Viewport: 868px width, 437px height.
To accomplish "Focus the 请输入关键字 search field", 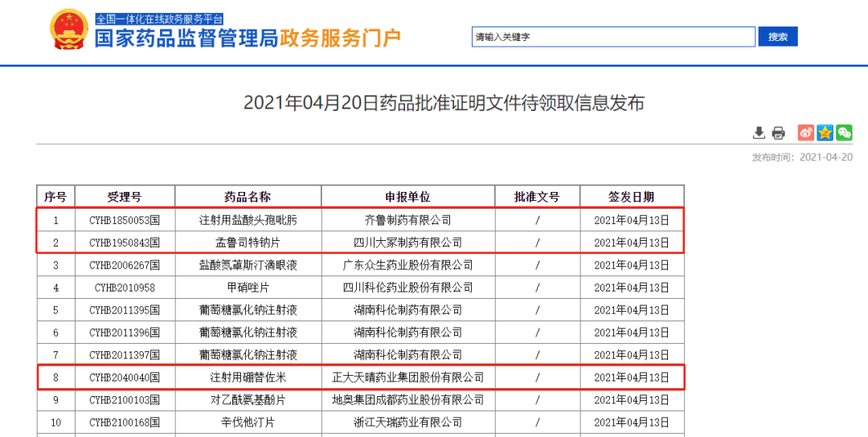I will (612, 37).
